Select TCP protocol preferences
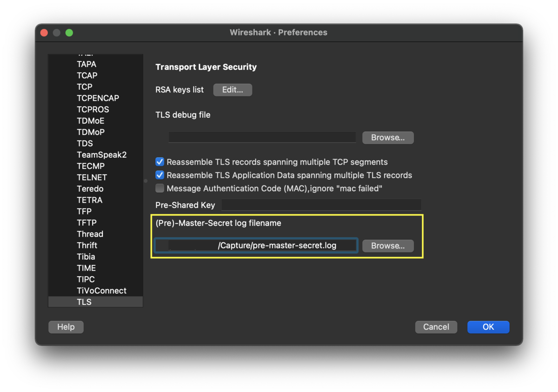This screenshot has height=392, width=558. click(x=95, y=86)
